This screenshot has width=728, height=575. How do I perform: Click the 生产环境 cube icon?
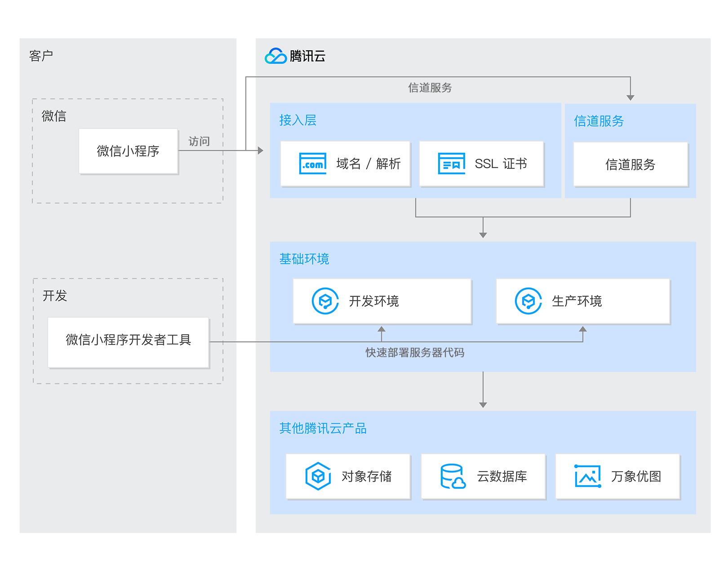coord(528,301)
